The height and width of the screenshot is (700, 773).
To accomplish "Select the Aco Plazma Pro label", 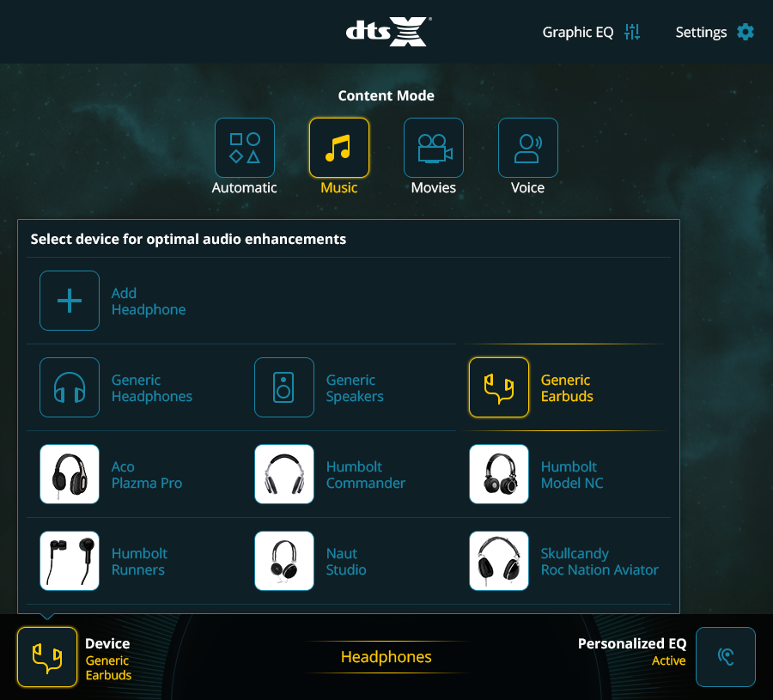I will pyautogui.click(x=147, y=475).
